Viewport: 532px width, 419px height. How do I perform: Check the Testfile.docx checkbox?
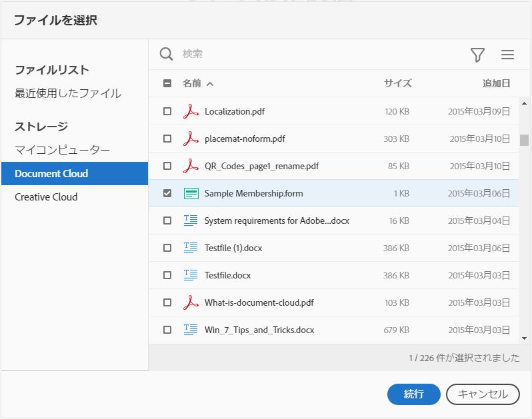tap(167, 275)
